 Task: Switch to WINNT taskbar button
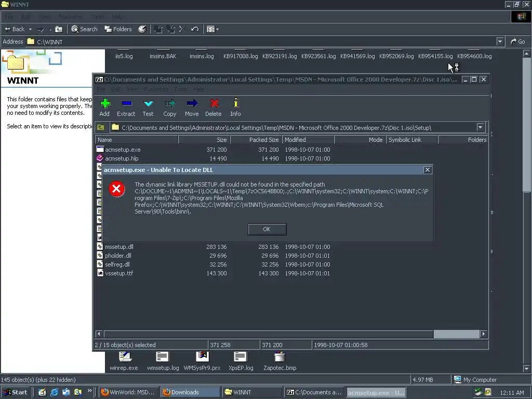point(252,392)
